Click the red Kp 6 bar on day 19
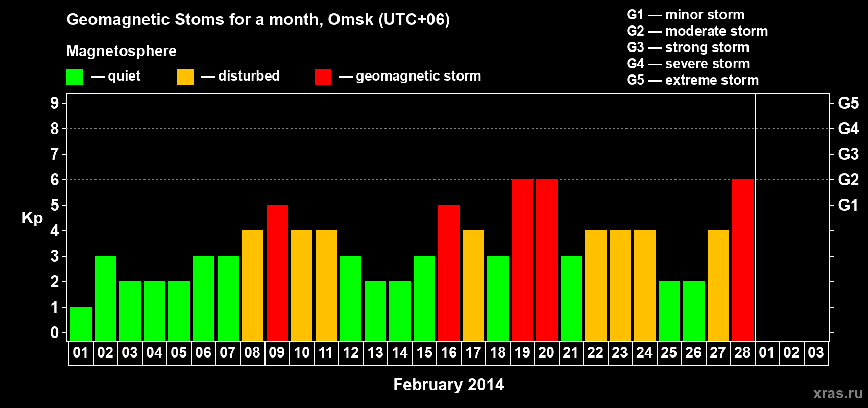The height and width of the screenshot is (408, 868). coord(522,260)
